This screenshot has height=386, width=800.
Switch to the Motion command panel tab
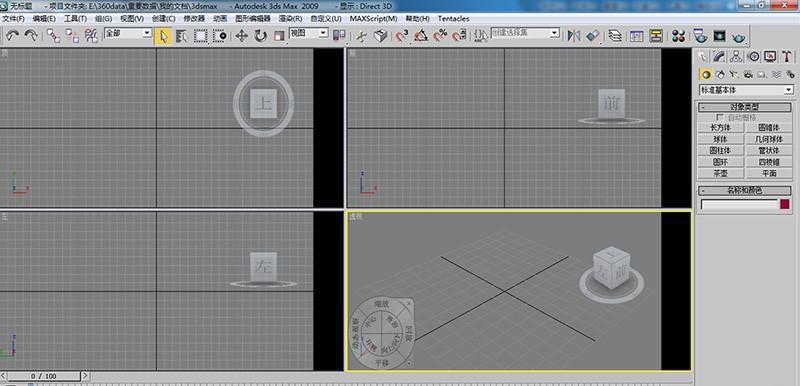click(x=753, y=56)
